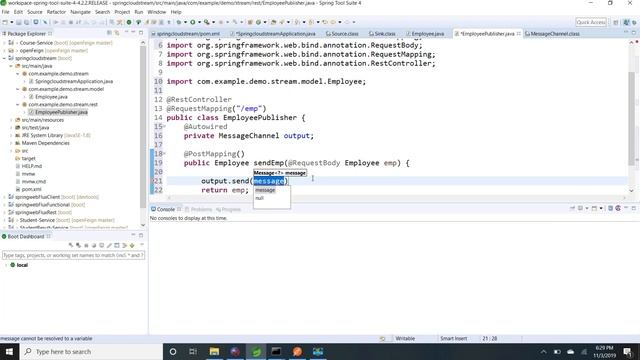Screen dimensions: 640x360
Task: Toggle code folding at line 15
Action: click(164, 127)
